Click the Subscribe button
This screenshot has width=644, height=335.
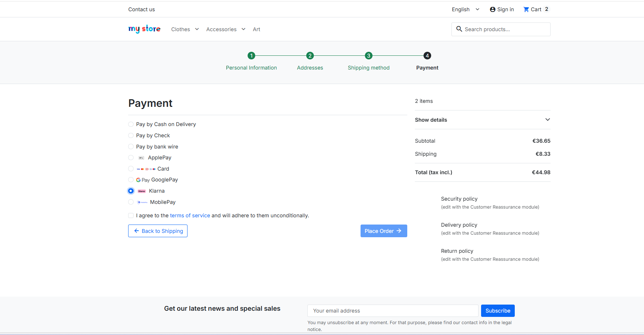(x=498, y=311)
